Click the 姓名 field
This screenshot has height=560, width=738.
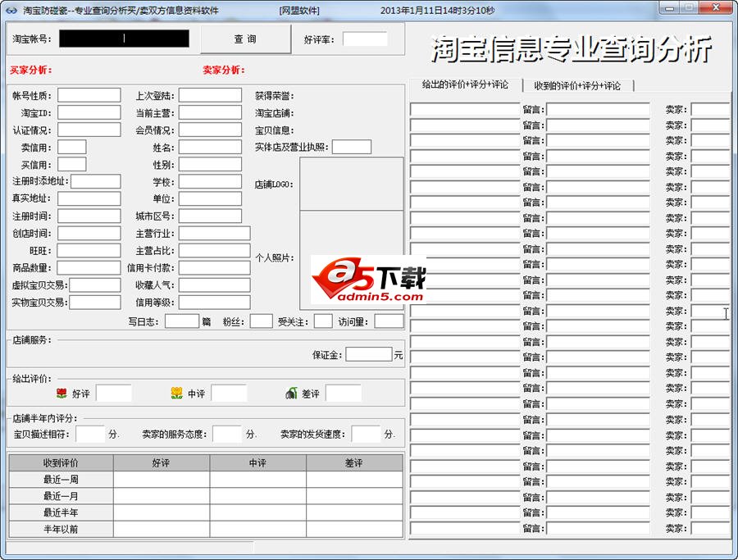[211, 147]
